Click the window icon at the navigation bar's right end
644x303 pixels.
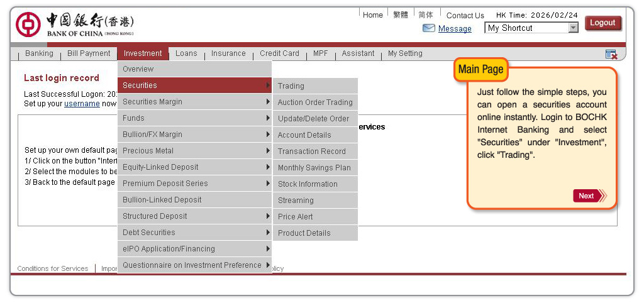click(x=611, y=54)
